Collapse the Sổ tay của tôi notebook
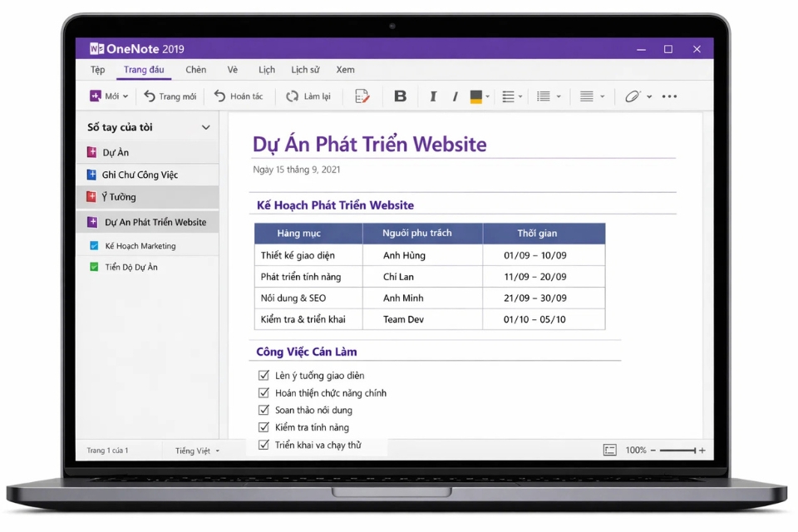Image resolution: width=798 pixels, height=532 pixels. coord(205,127)
